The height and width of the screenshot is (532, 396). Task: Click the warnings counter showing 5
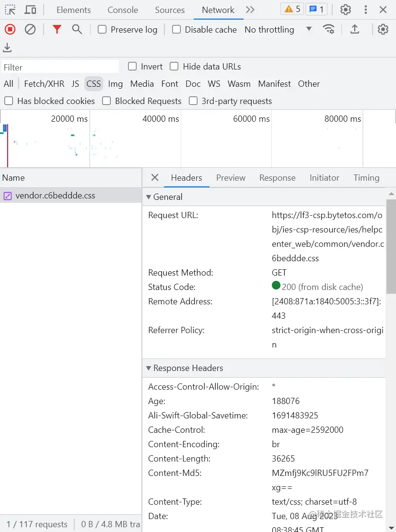point(292,9)
